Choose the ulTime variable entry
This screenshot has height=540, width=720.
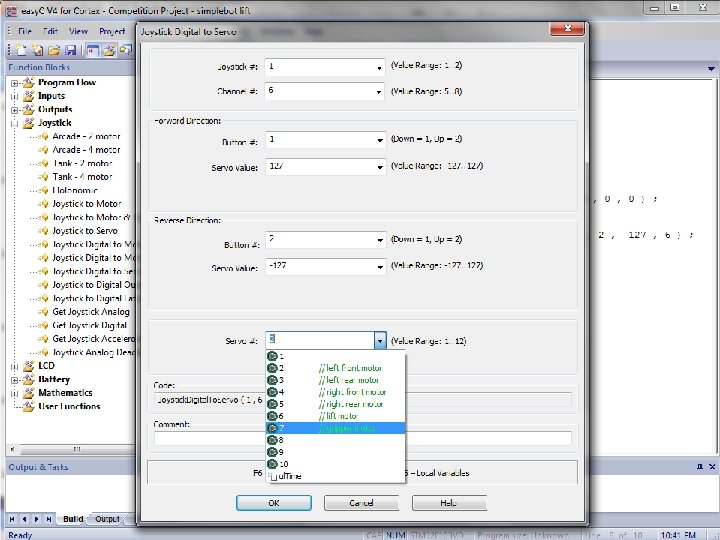(336, 476)
